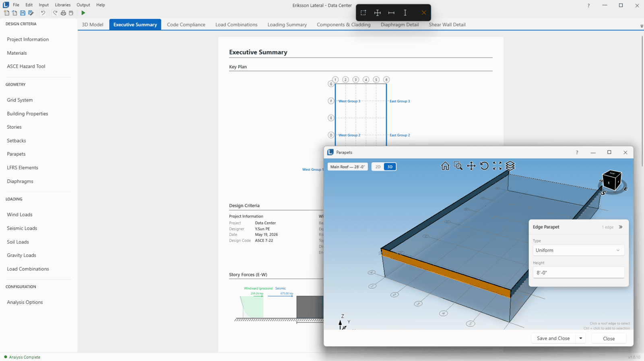Expand the tab overflow arrow at far right
The width and height of the screenshot is (644, 361).
(642, 26)
